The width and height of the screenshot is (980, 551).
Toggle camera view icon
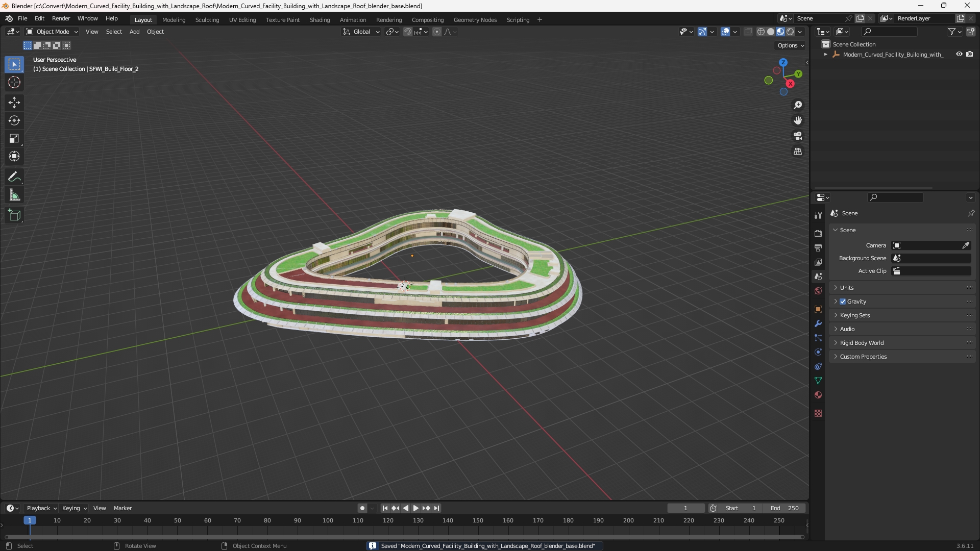[x=798, y=136]
